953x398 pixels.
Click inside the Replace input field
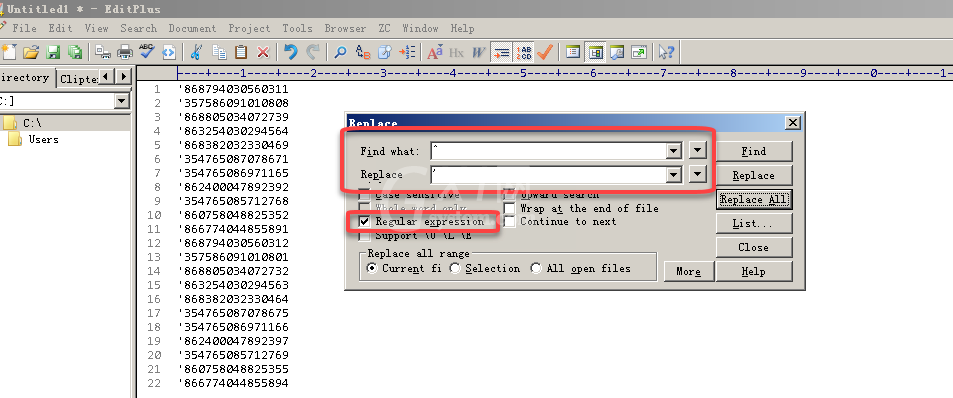click(x=548, y=175)
